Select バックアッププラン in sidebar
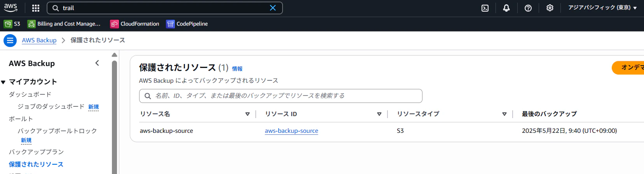Screen dimensions: 644x174 36,152
